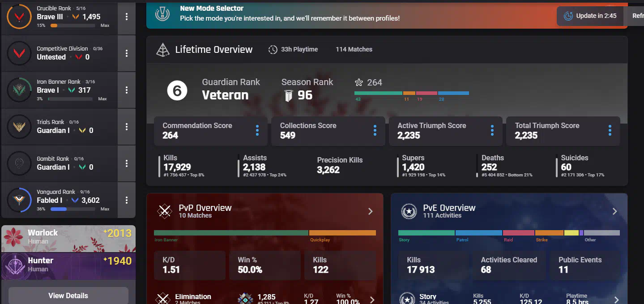The image size is (644, 304).
Task: Open Active Triumph Score options menu
Action: (x=492, y=130)
